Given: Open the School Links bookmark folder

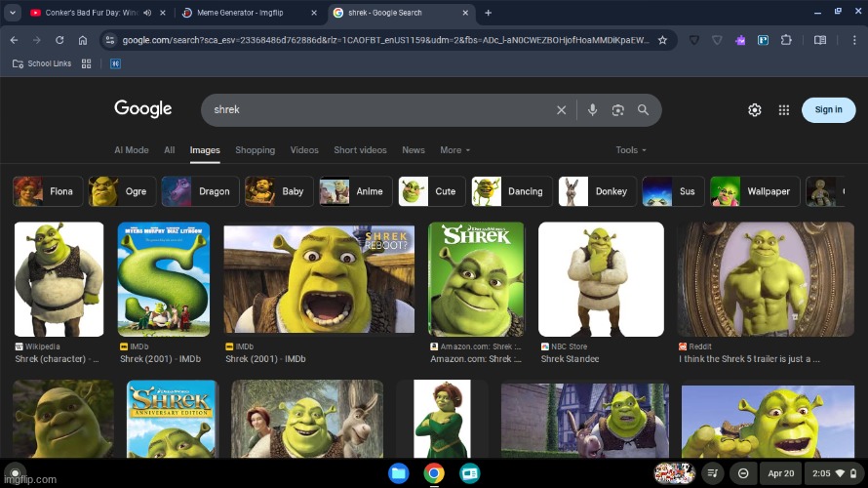Looking at the screenshot, I should 42,63.
